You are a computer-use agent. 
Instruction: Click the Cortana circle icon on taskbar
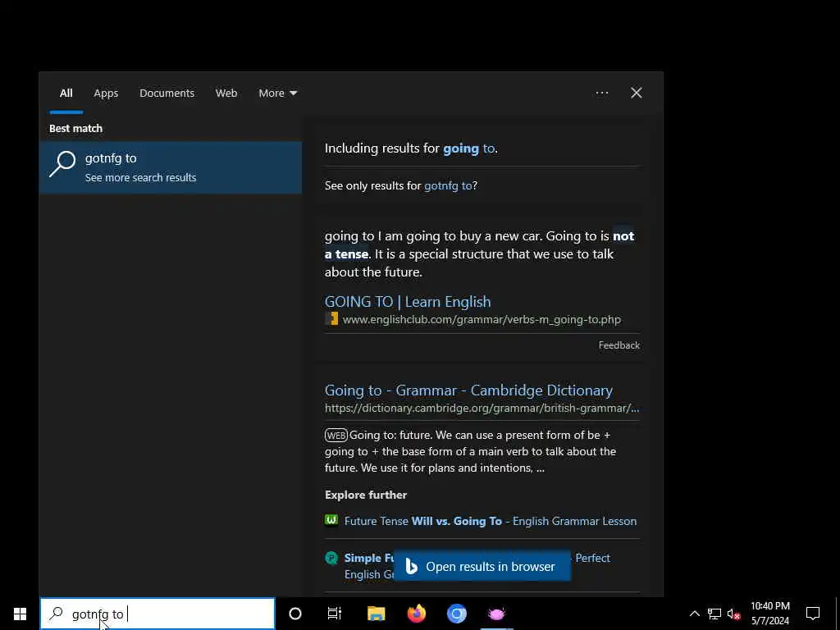point(295,614)
